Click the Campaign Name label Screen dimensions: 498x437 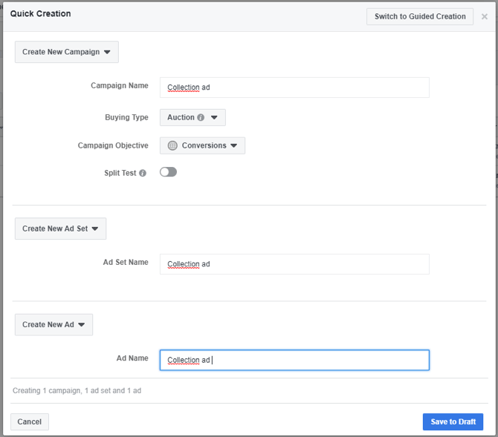tap(119, 86)
